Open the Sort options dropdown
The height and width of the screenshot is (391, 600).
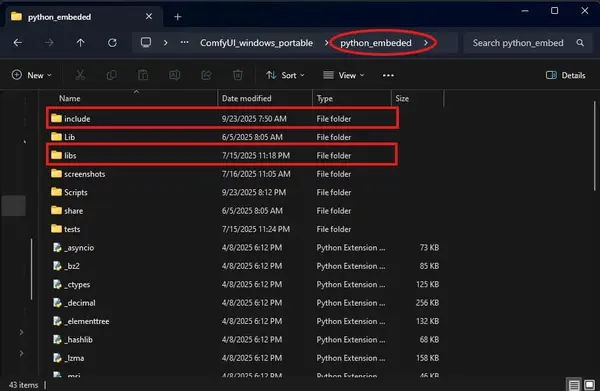click(x=285, y=75)
